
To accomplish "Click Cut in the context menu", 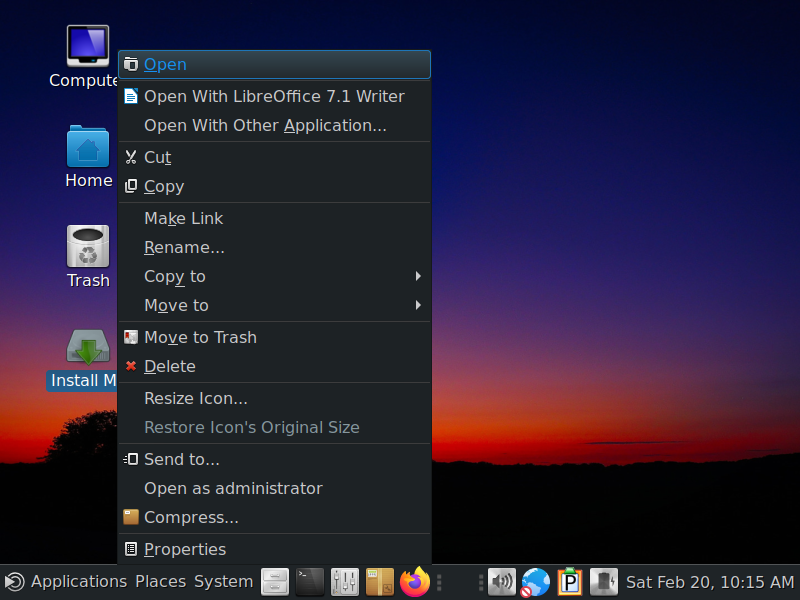I will (274, 157).
